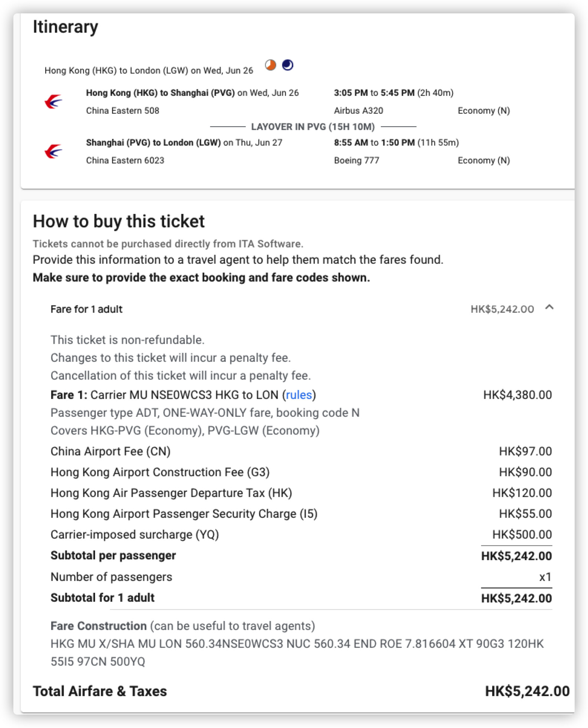
Task: Click the China Eastern 6023 flight number
Action: pyautogui.click(x=125, y=160)
